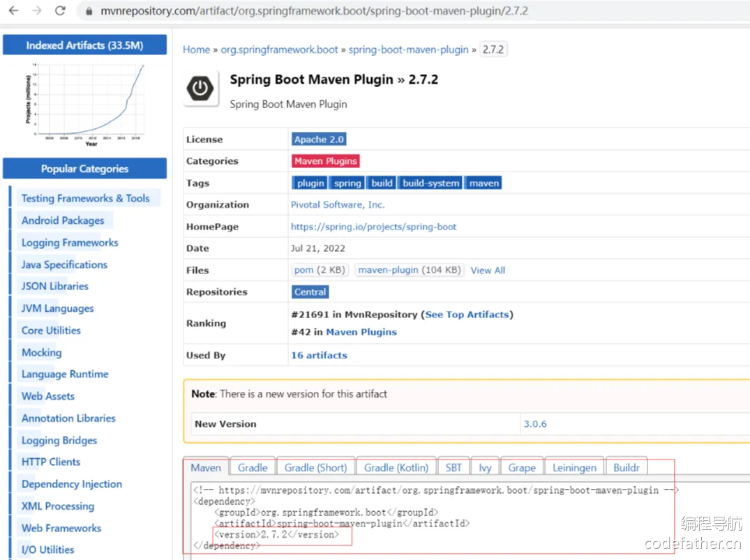
Task: Open Annotation Libraries category
Action: pyautogui.click(x=68, y=418)
